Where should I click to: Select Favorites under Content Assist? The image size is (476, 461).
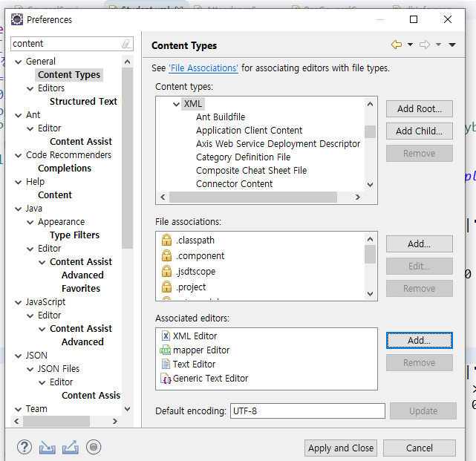pyautogui.click(x=81, y=288)
